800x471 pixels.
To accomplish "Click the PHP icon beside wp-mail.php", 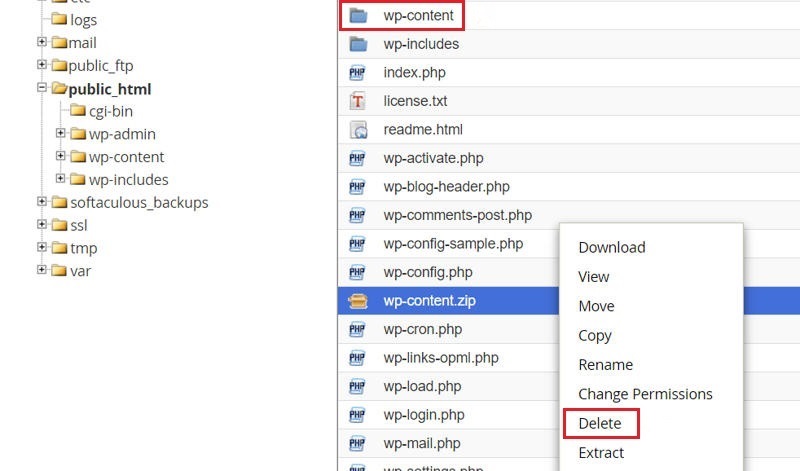I will click(x=357, y=444).
